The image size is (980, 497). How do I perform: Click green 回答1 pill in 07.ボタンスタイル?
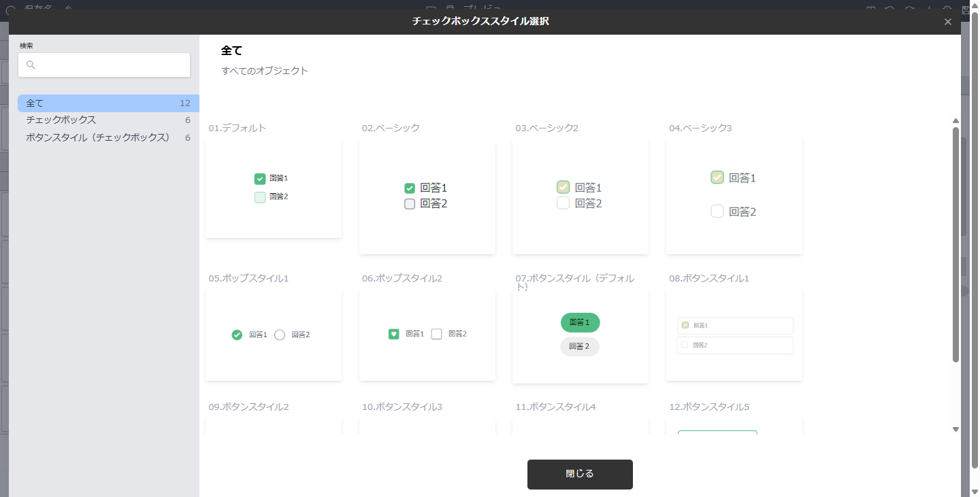(580, 322)
